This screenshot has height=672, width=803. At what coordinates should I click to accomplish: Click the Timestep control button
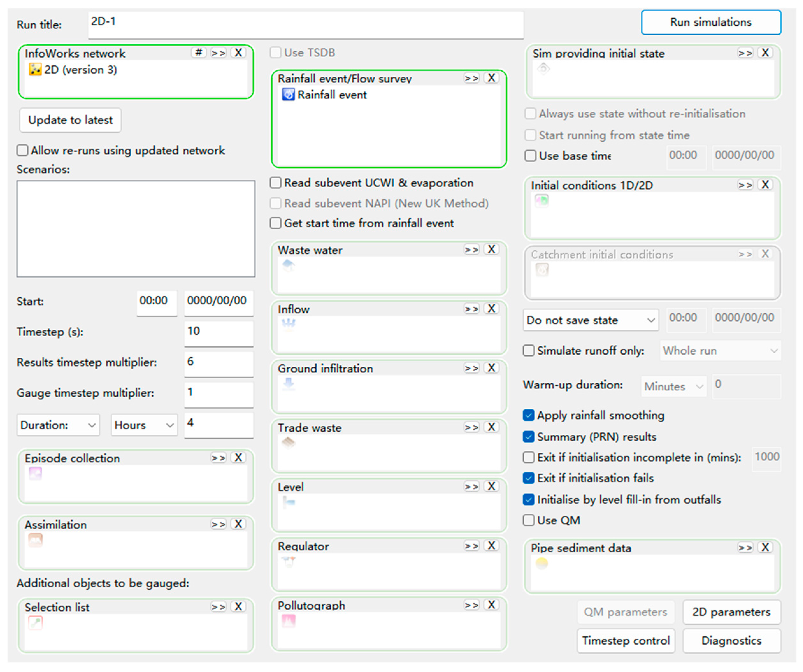626,641
